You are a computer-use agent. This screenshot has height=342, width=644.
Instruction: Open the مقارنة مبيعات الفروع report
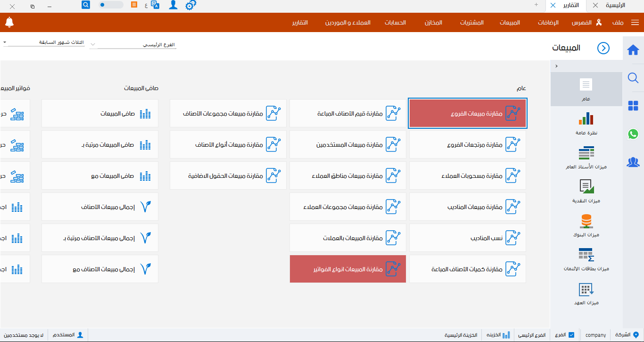pos(467,113)
